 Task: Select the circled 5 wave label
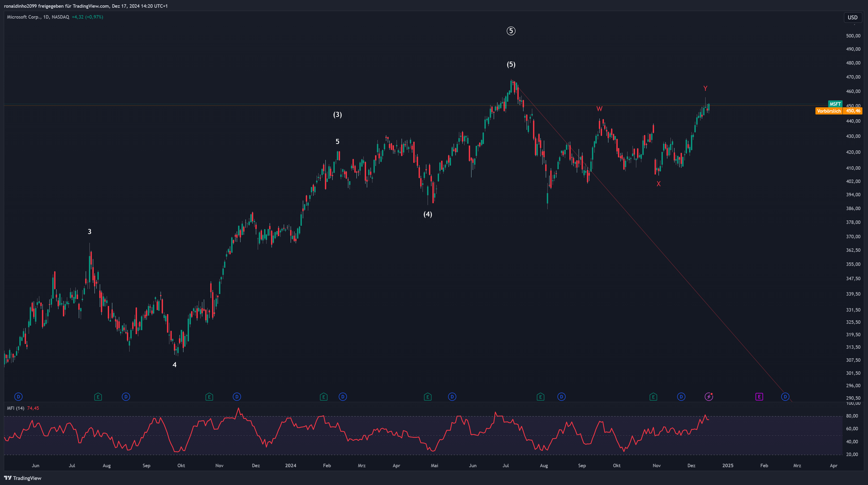[x=511, y=31]
